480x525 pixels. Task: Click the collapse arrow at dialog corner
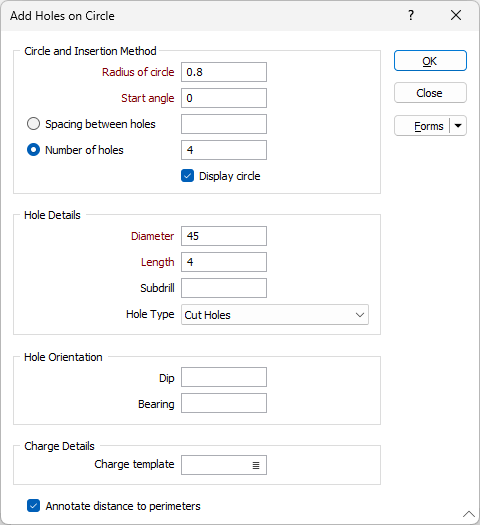[469, 514]
